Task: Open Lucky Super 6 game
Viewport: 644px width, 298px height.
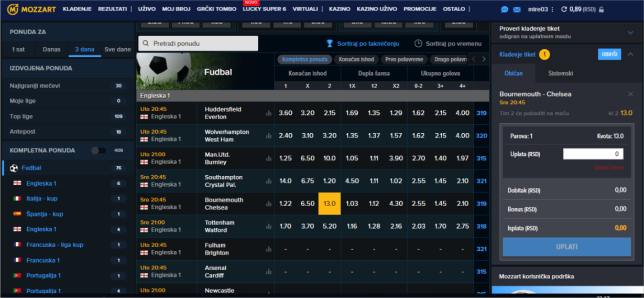Action: [264, 9]
